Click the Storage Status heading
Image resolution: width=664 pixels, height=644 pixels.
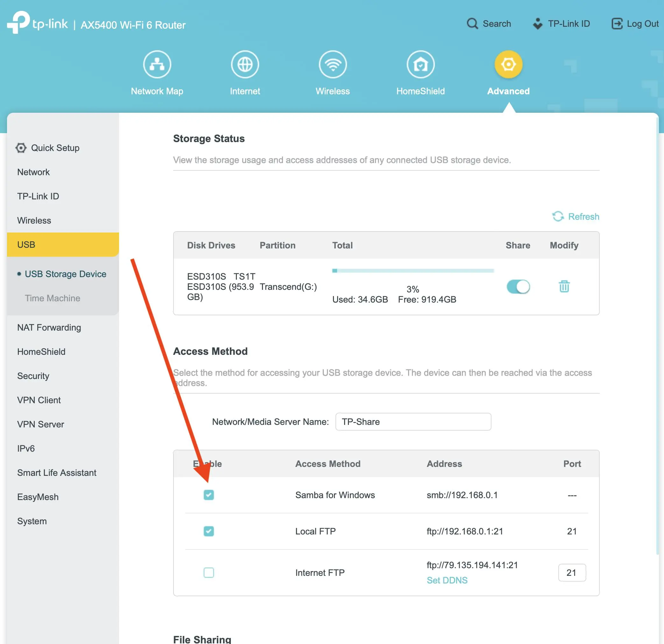pos(209,139)
